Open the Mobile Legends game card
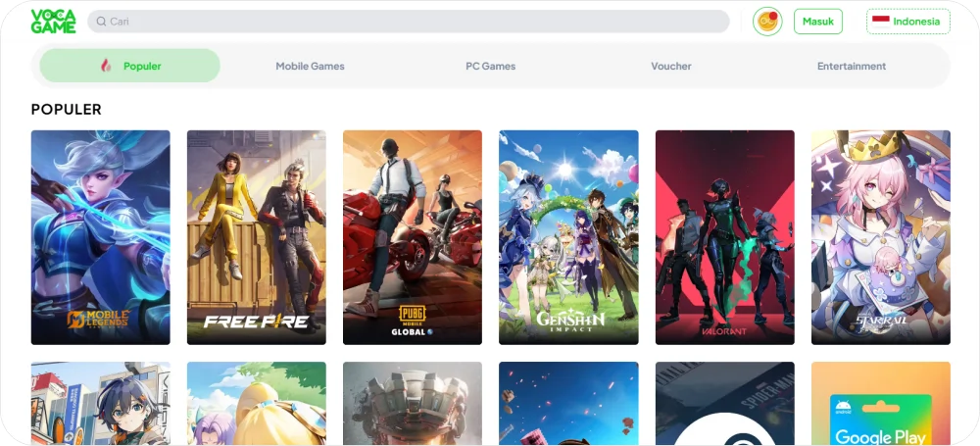 [100, 237]
